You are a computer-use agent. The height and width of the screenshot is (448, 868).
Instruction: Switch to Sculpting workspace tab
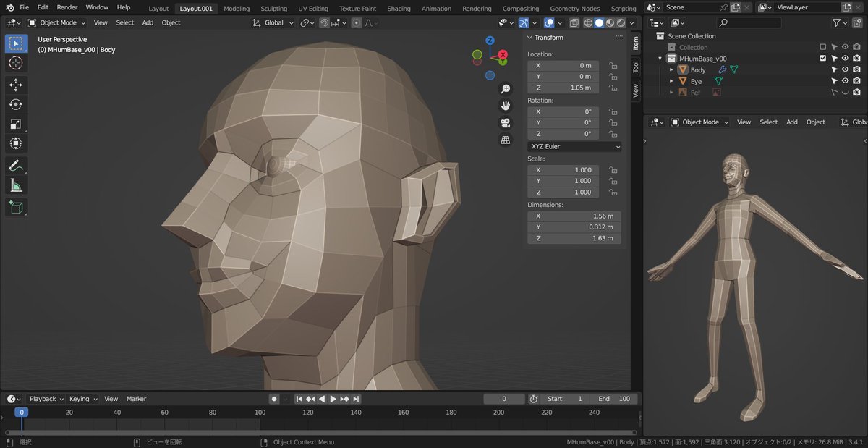pyautogui.click(x=274, y=9)
